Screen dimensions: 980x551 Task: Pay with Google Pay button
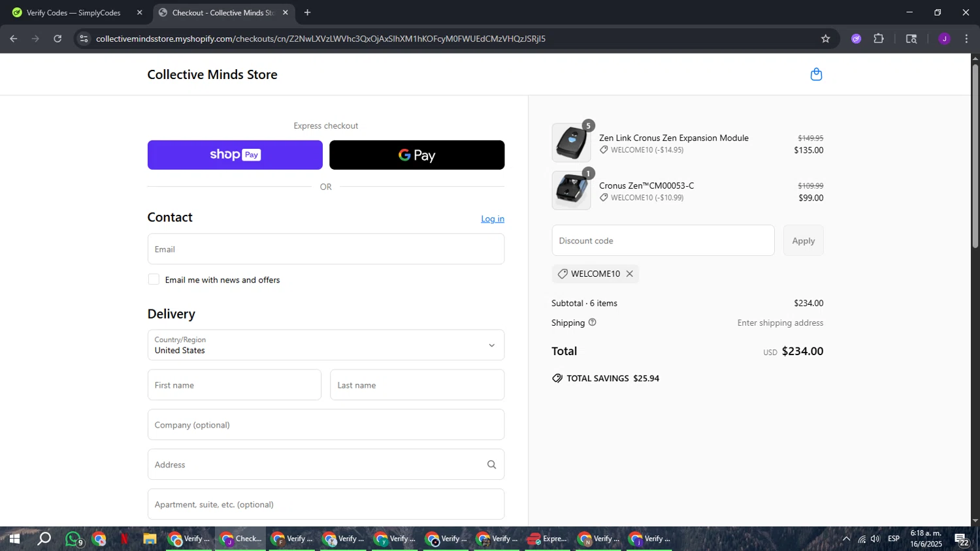[x=417, y=155]
